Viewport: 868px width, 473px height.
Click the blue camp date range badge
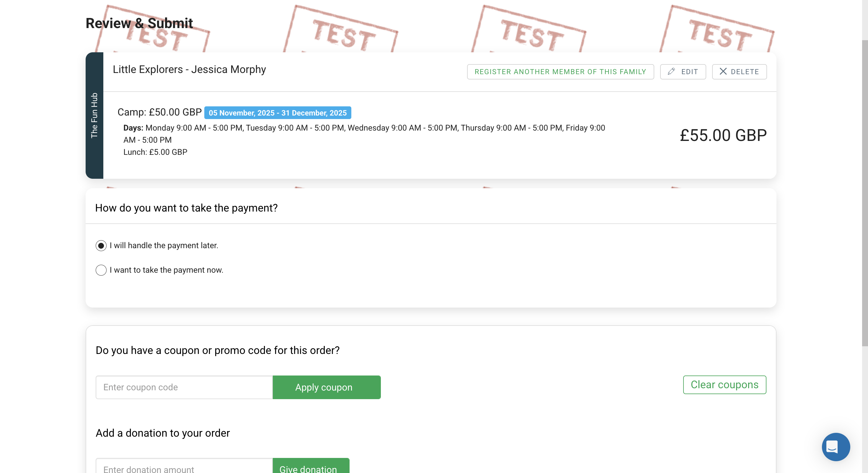[x=277, y=113]
